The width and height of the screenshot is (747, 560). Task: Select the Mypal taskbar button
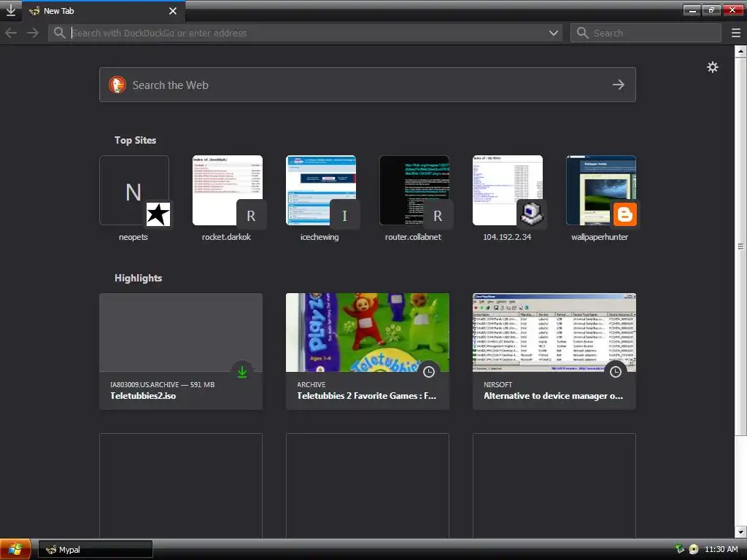point(96,550)
